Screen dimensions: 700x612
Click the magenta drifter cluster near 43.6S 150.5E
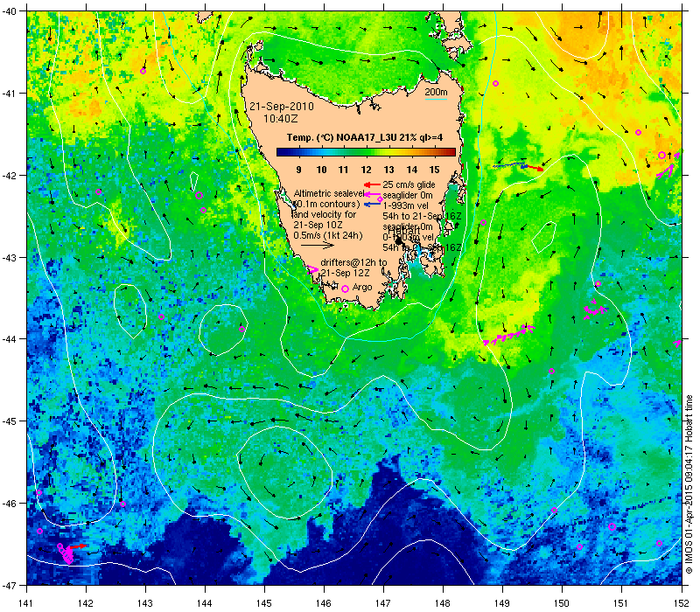(594, 309)
